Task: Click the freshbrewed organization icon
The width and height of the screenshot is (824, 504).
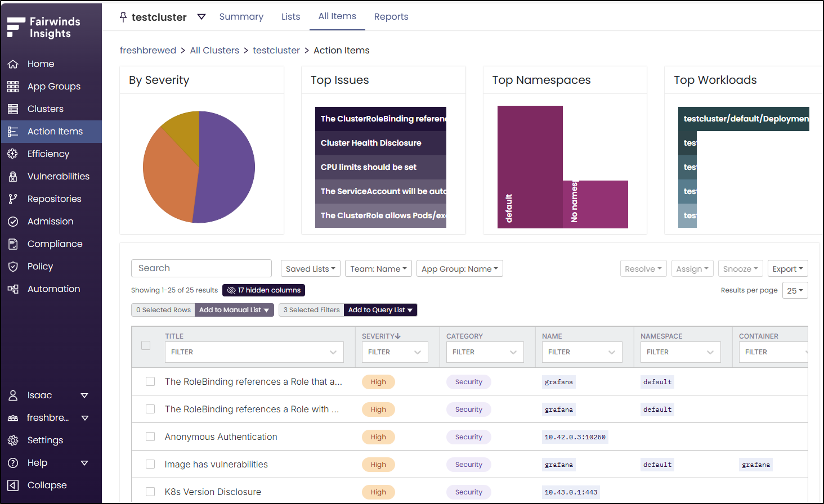Action: pos(13,418)
